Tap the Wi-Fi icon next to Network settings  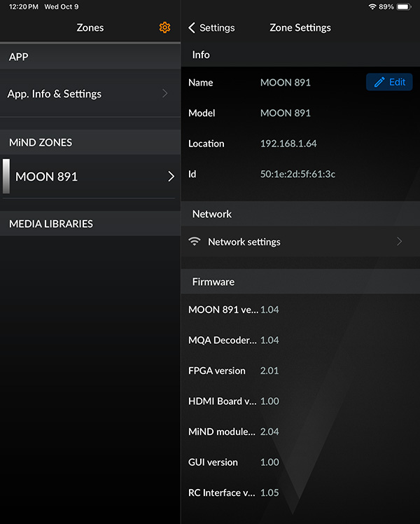click(x=195, y=241)
